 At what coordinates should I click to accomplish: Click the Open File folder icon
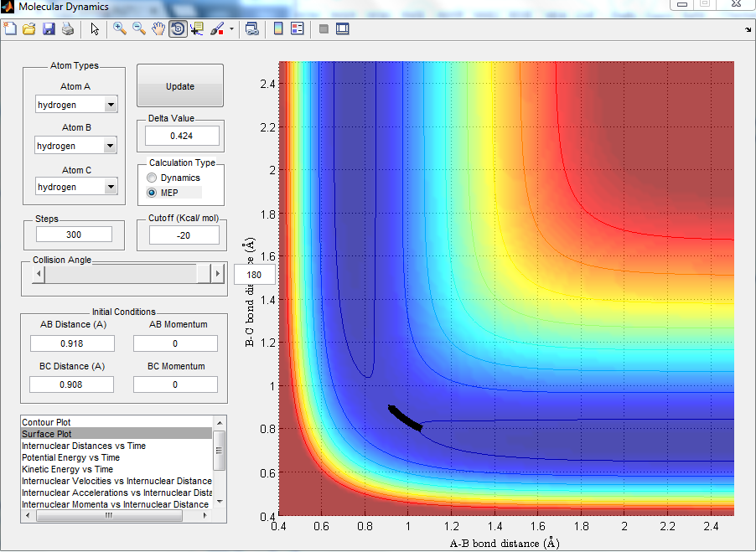coord(29,29)
